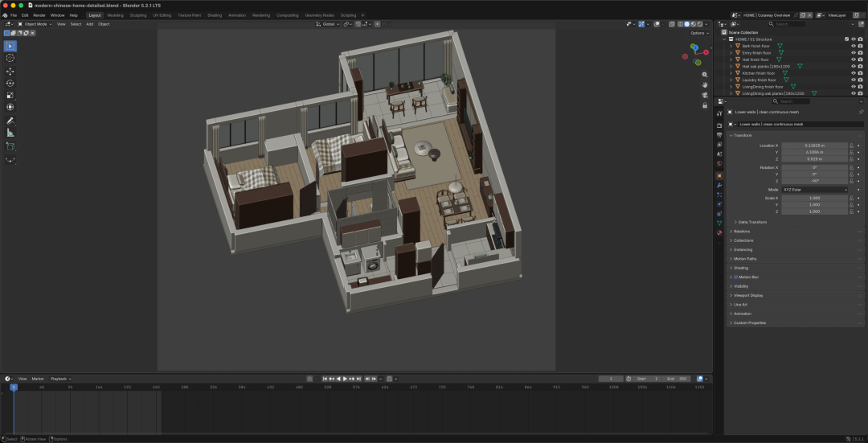
Task: Open the Render menu
Action: [x=39, y=15]
